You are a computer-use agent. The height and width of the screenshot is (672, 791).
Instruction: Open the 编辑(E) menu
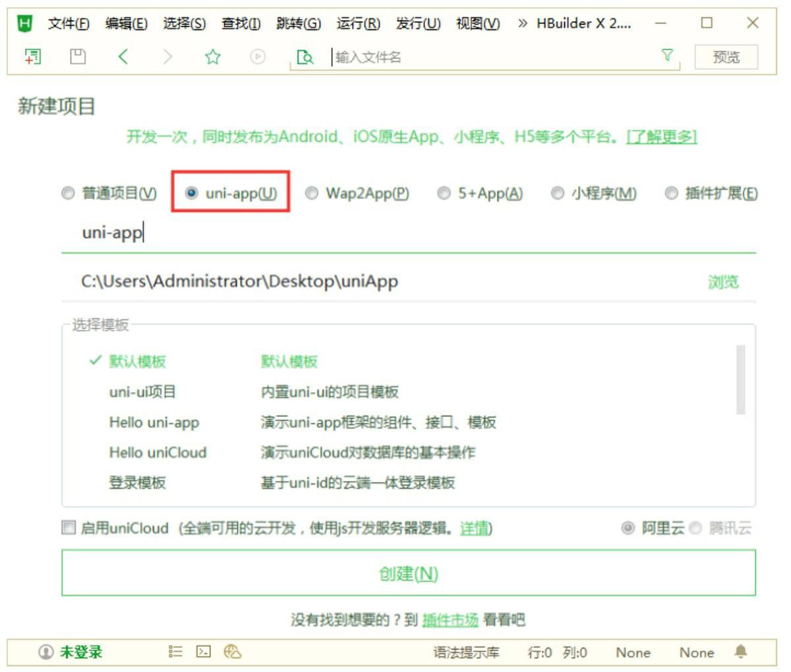point(127,24)
